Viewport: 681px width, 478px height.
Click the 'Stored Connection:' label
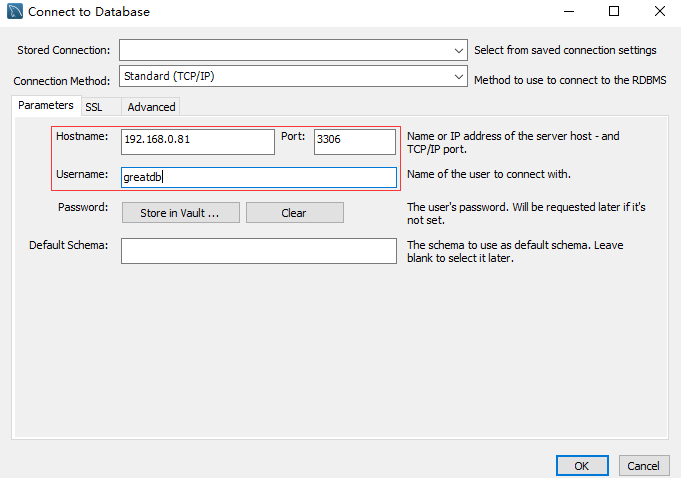tap(64, 50)
